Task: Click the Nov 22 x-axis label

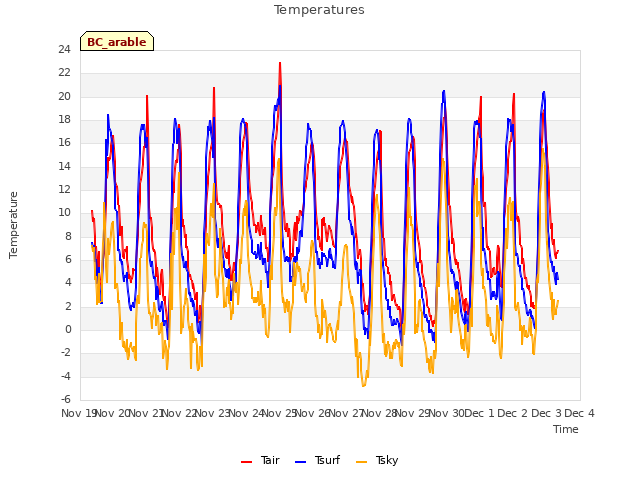Action: click(x=179, y=413)
